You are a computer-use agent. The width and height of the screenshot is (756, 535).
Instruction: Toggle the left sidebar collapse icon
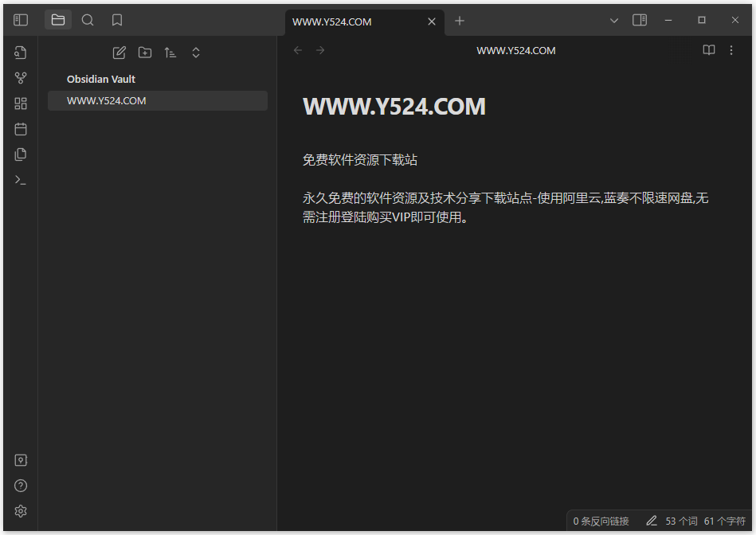[x=21, y=20]
